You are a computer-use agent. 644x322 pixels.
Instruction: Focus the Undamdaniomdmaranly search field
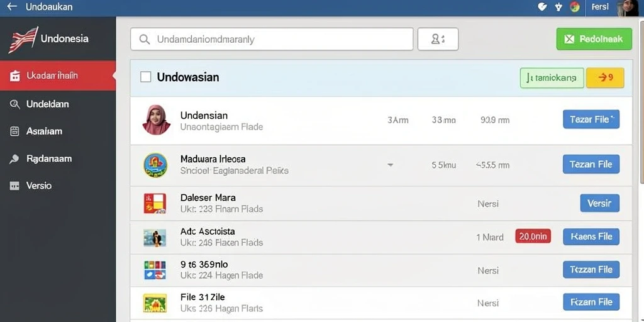coord(272,39)
